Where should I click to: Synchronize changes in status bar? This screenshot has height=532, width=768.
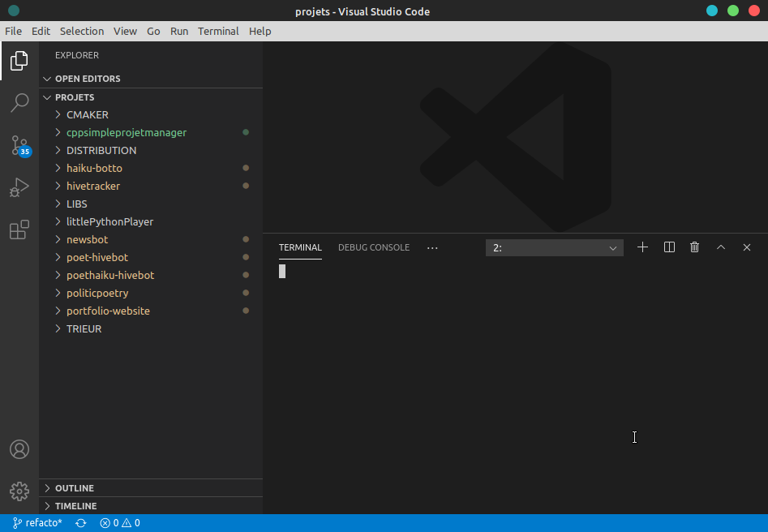[x=81, y=523]
